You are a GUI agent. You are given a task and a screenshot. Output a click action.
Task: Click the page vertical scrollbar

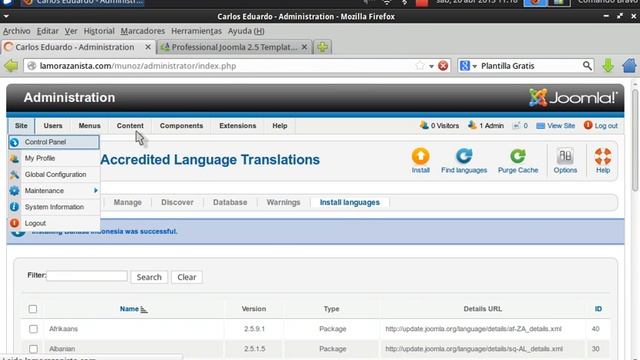635,139
